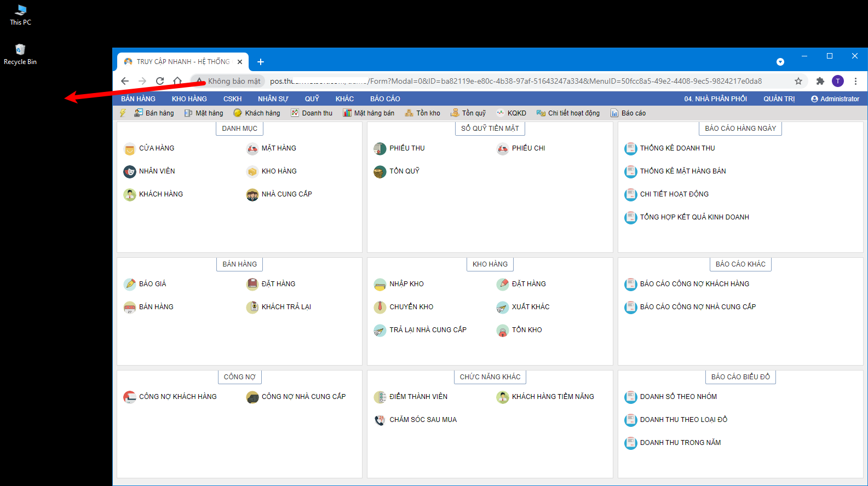Open the ĐẶT HÀNG icon under BÁN HÀNG
868x486 pixels.
[252, 284]
